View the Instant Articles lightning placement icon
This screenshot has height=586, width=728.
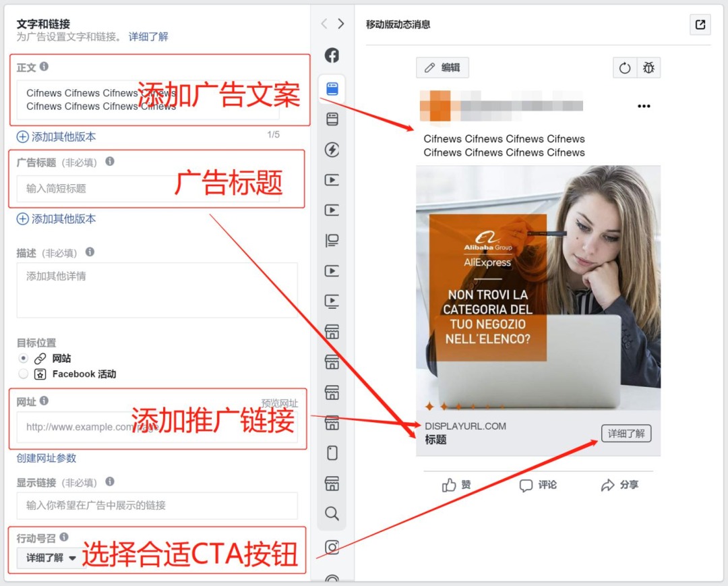(x=332, y=150)
